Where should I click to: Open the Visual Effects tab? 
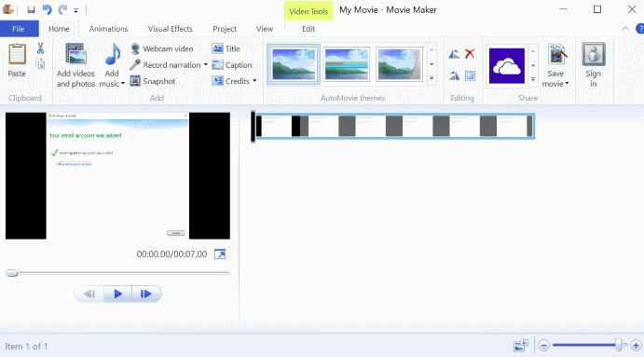point(170,29)
